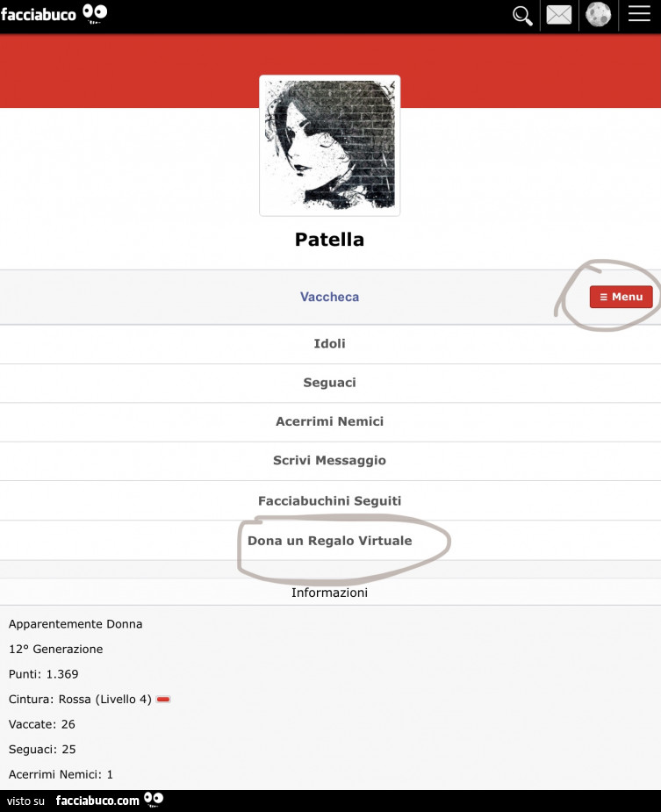Viewport: 661px width, 812px height.
Task: Open the Seguaci menu entry
Action: 329,383
